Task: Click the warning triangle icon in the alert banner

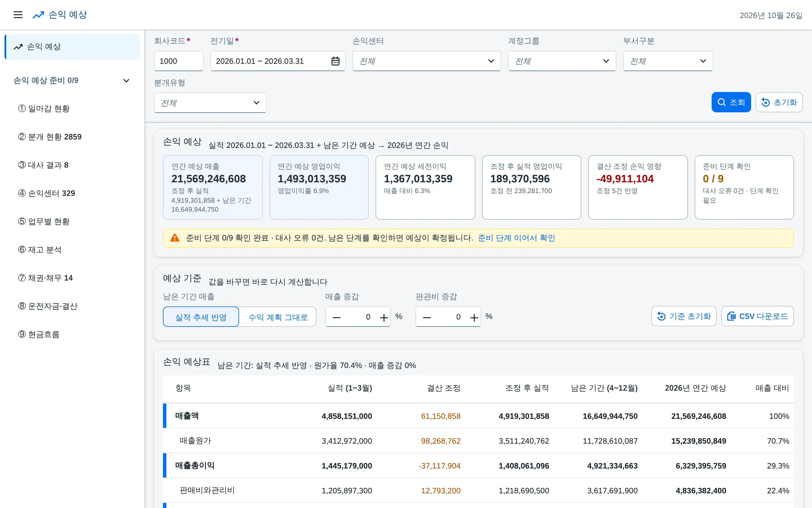Action: click(175, 238)
